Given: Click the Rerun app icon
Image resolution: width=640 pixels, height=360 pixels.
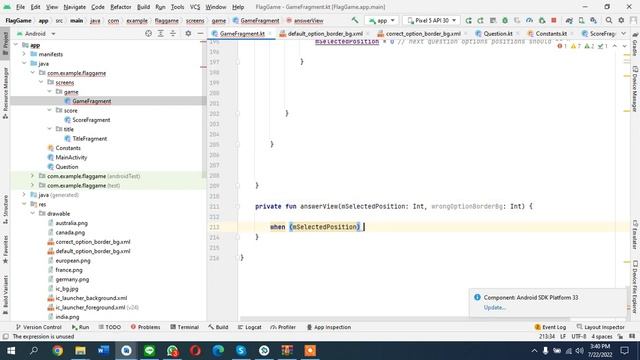Looking at the screenshot, I should click(x=469, y=20).
